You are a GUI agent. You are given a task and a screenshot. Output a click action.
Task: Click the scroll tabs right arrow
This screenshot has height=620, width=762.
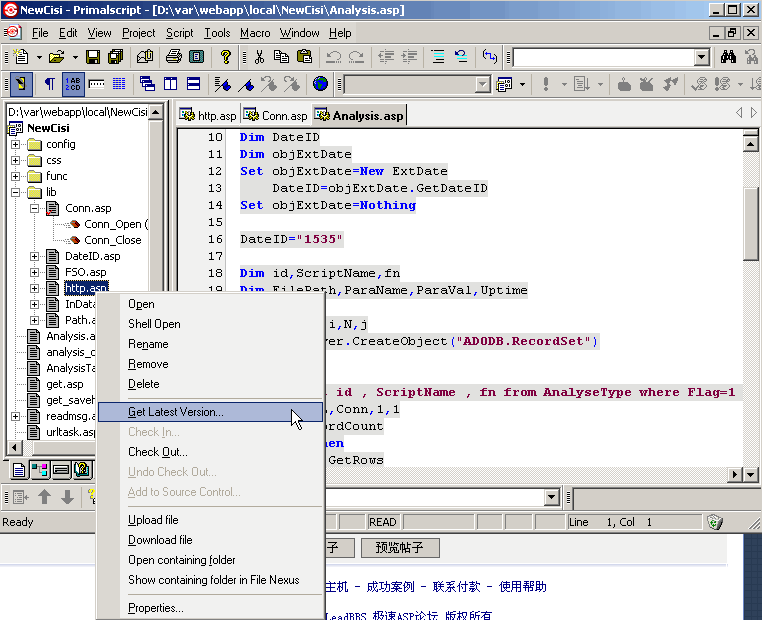point(753,113)
